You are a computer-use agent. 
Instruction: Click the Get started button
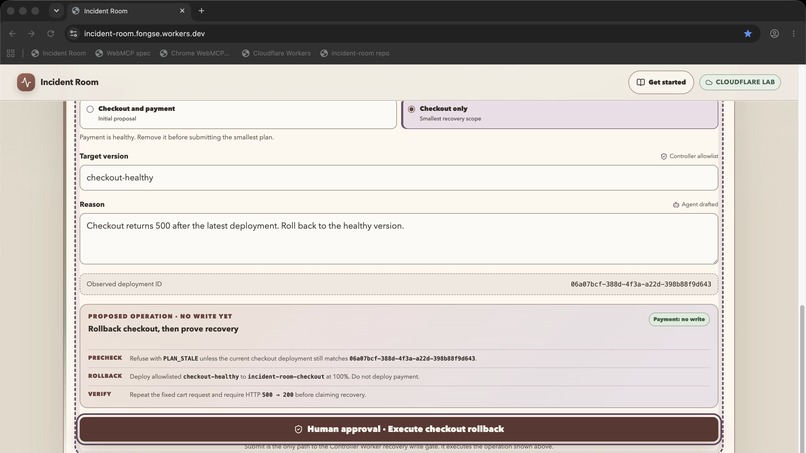coord(661,82)
